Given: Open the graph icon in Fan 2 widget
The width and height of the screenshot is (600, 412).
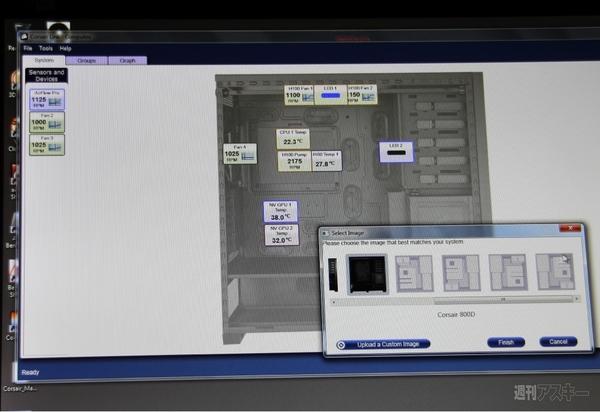Looking at the screenshot, I should click(x=55, y=125).
